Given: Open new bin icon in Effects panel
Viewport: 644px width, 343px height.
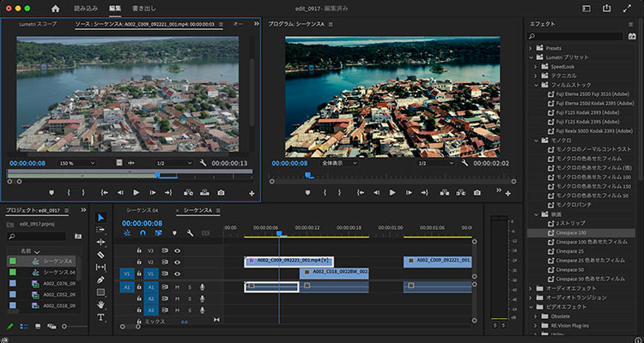Looking at the screenshot, I should [632, 37].
